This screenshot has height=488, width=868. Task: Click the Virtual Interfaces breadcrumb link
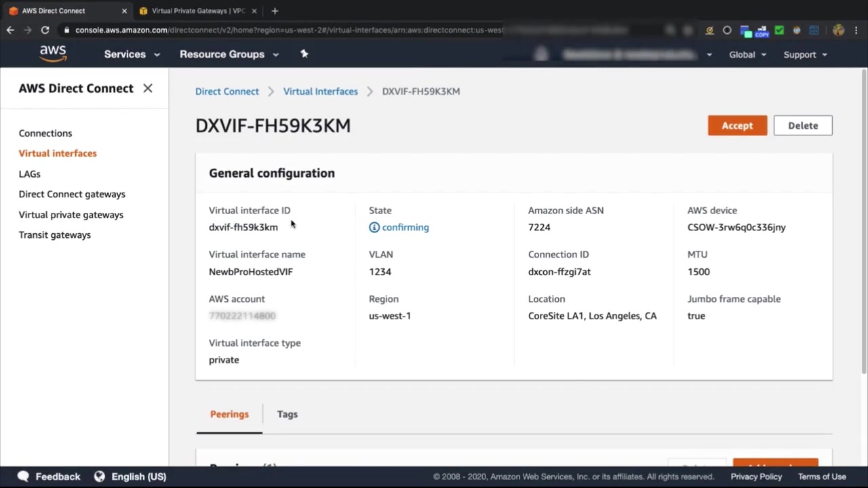click(x=321, y=91)
